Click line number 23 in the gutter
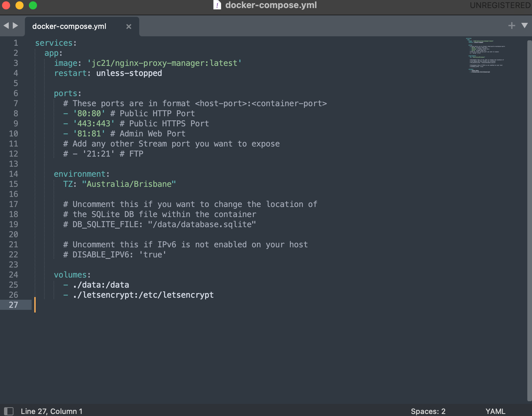 click(x=13, y=265)
